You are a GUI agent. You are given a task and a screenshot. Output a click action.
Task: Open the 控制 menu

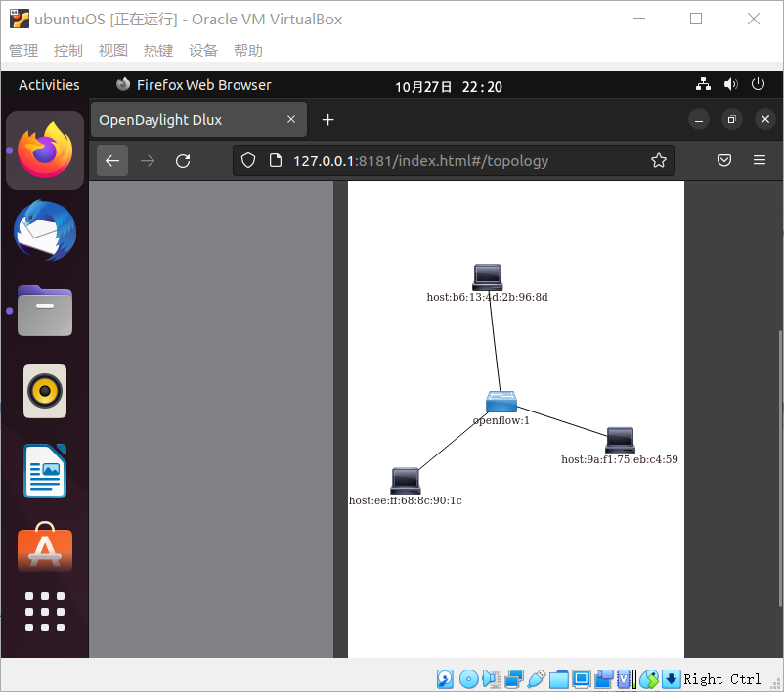click(x=68, y=51)
